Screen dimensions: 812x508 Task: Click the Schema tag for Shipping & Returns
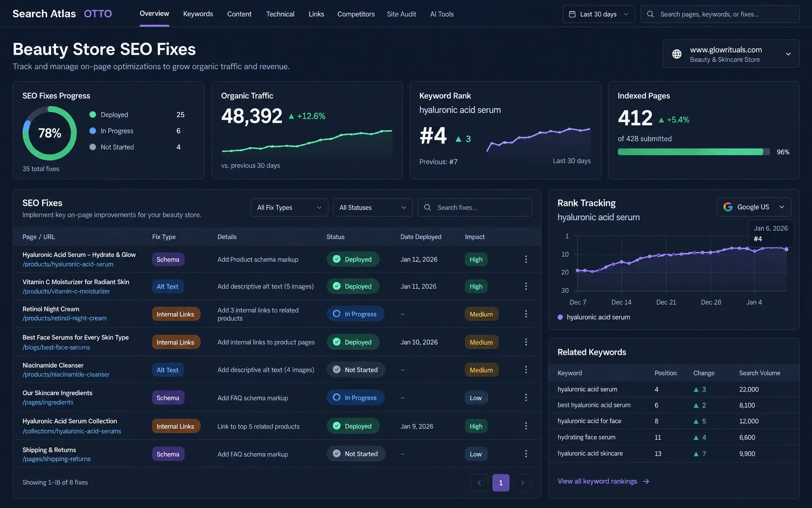168,454
